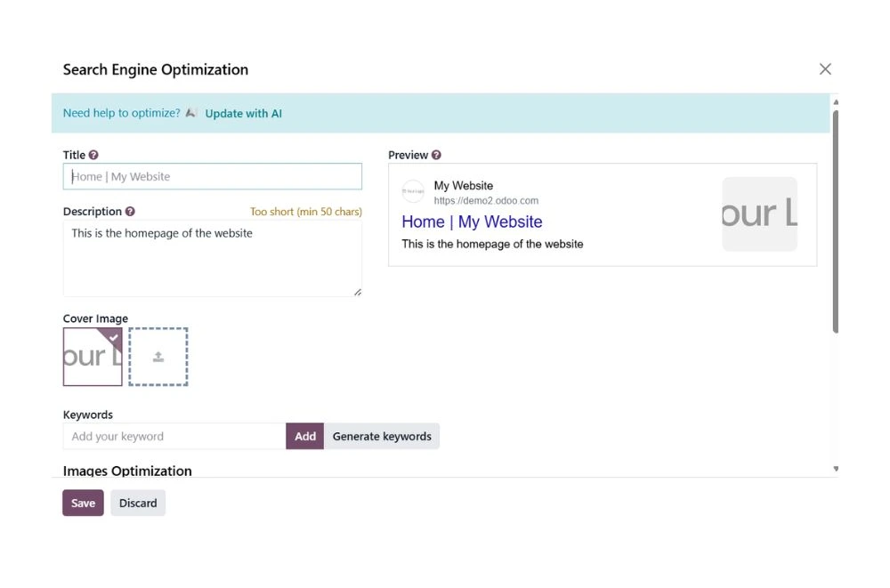890x588 pixels.
Task: Click the description resize handle corner
Action: pos(358,293)
